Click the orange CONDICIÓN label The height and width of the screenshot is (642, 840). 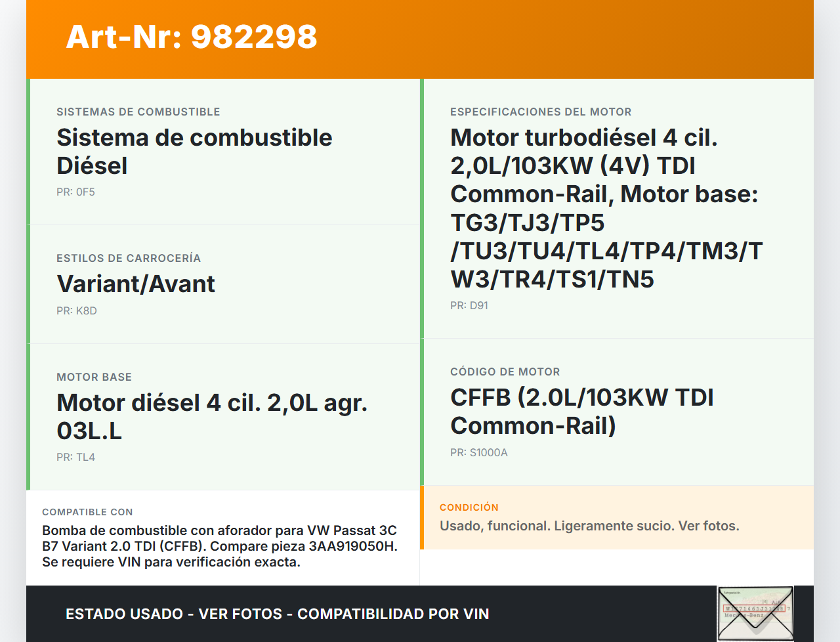point(469,507)
